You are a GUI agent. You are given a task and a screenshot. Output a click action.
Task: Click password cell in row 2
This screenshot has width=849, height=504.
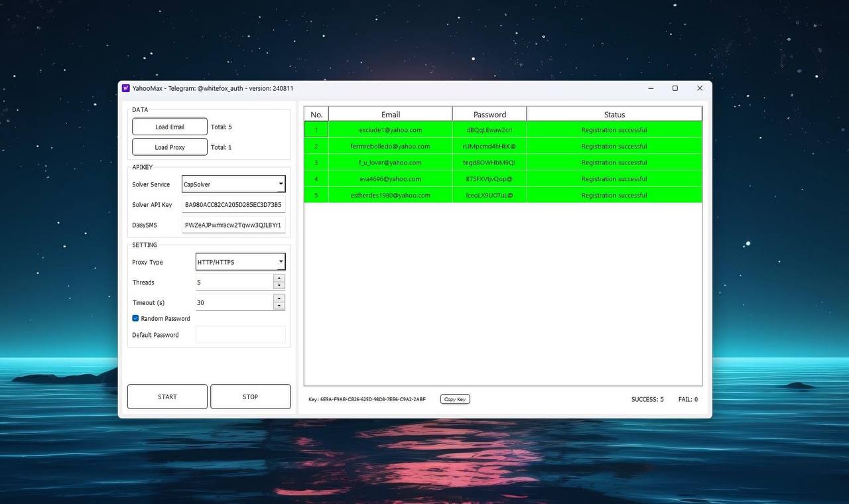[x=490, y=147]
